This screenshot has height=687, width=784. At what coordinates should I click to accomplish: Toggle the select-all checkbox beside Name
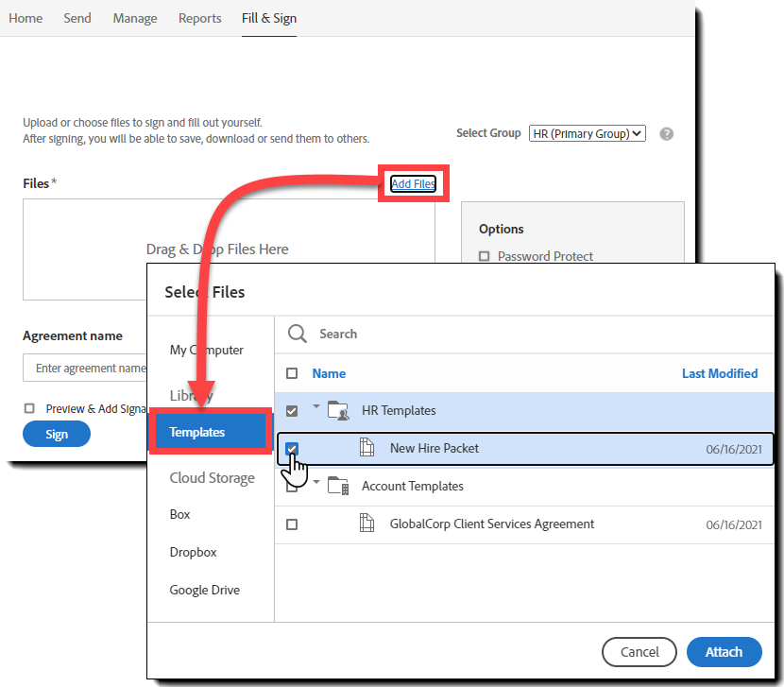tap(292, 373)
